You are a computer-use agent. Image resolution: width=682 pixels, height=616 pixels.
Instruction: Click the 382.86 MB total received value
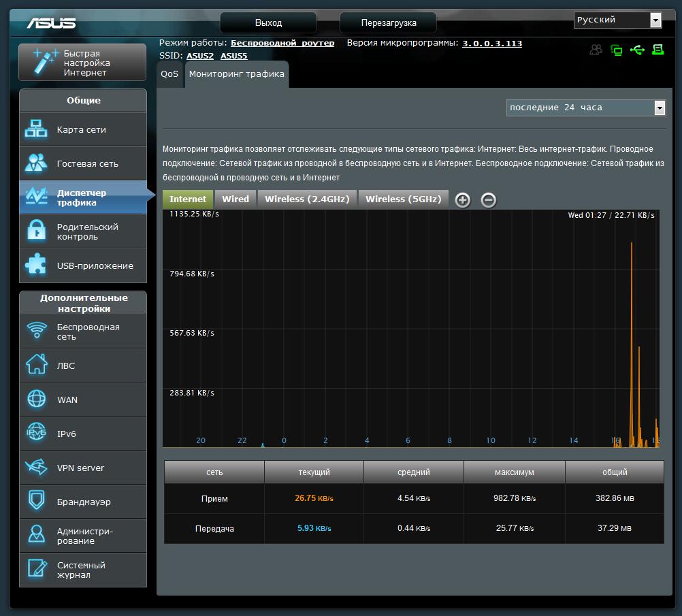(x=615, y=498)
